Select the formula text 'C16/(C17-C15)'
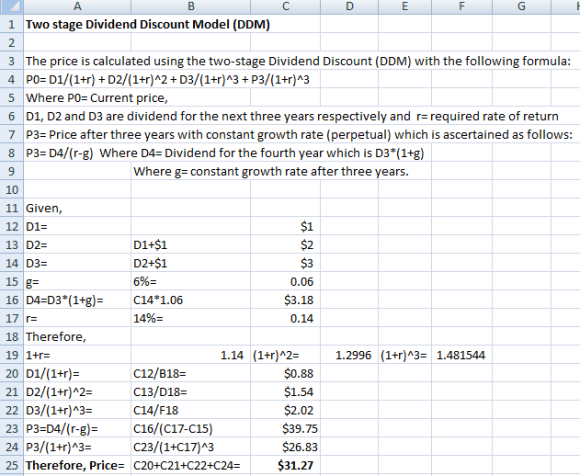The image size is (580, 476). click(173, 429)
